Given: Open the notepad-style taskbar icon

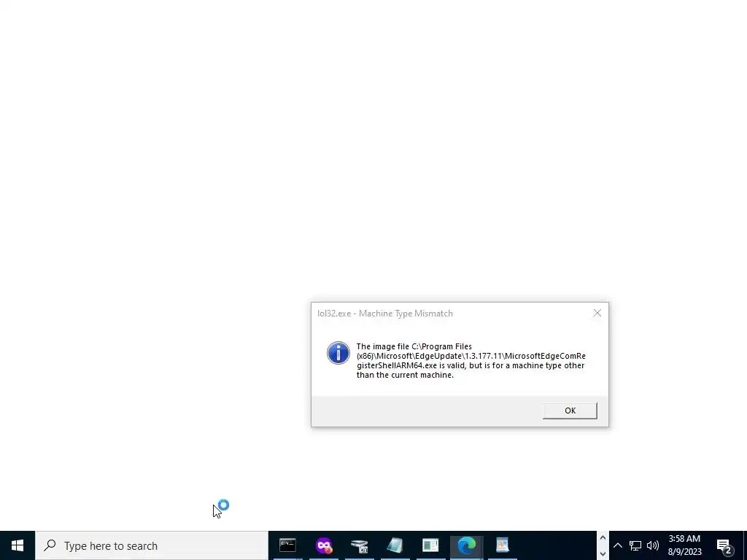Looking at the screenshot, I should (x=395, y=545).
